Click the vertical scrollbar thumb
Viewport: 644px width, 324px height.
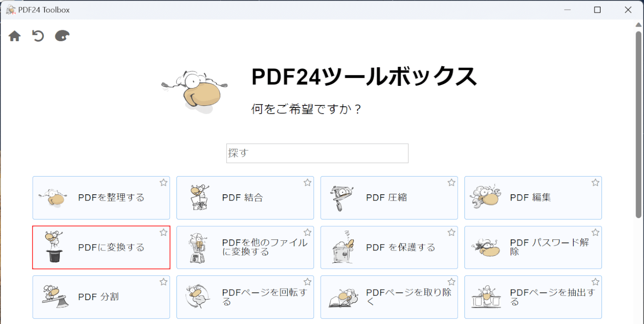point(639,124)
